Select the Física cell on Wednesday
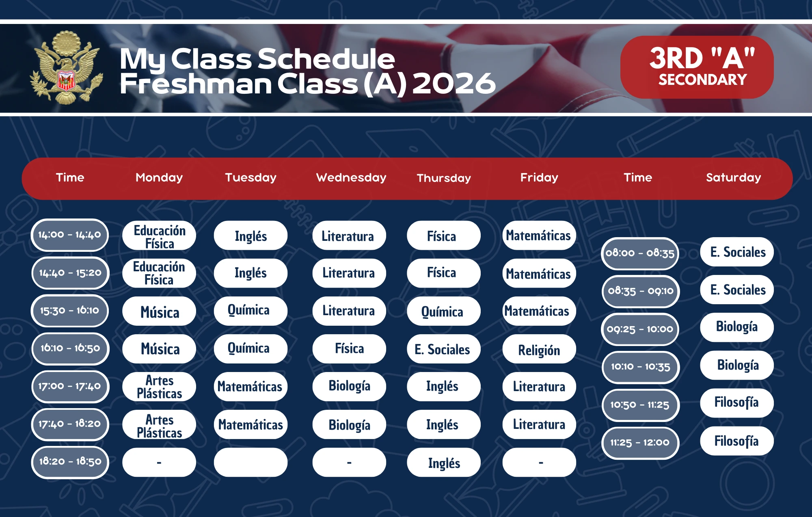 point(349,349)
